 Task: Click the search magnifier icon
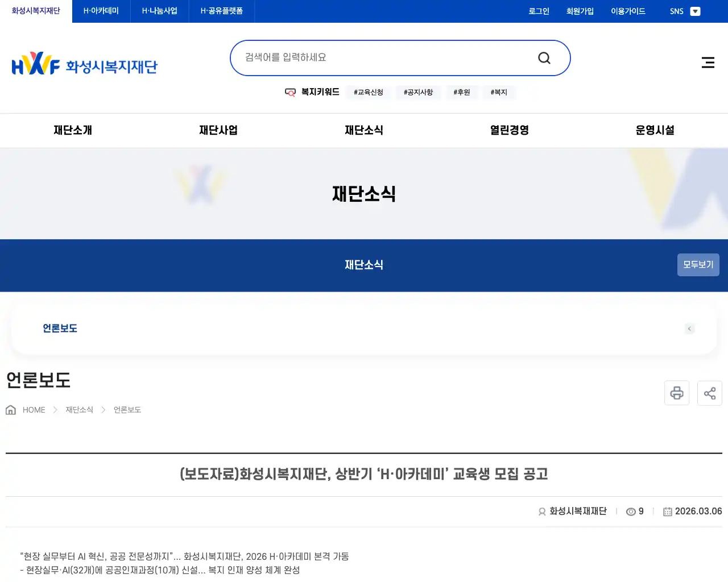544,57
